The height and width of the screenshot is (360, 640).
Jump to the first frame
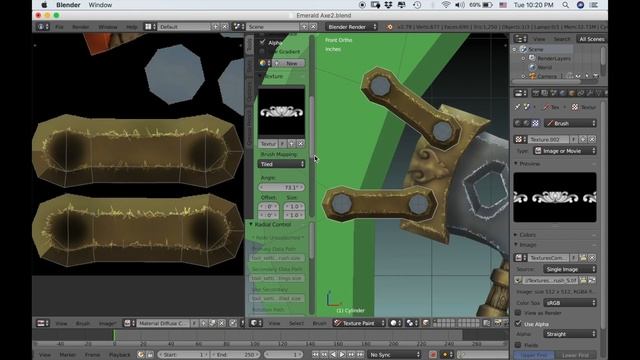tap(315, 355)
